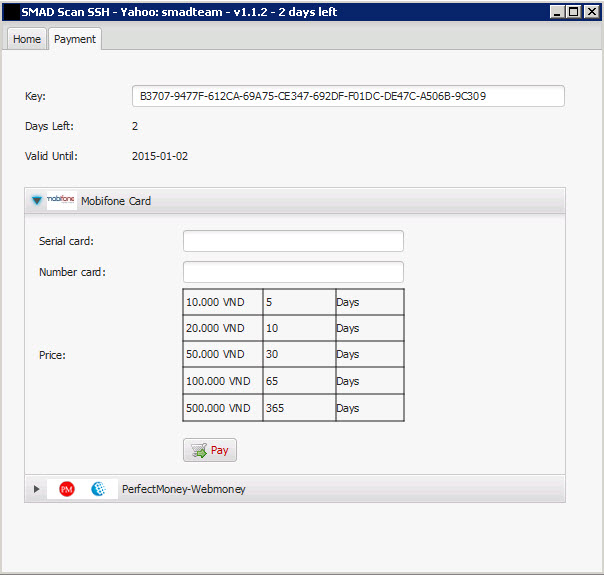Click the 65 days value cell
The image size is (604, 575).
pos(299,381)
